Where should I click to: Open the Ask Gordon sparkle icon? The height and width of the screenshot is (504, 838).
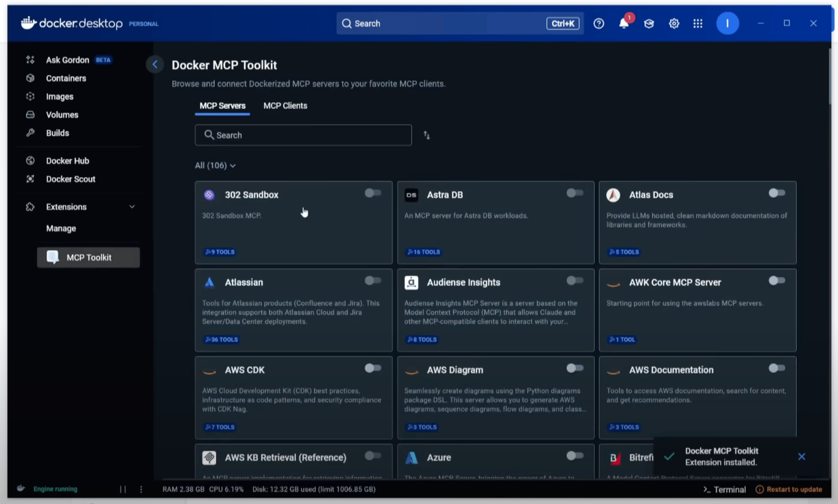tap(30, 60)
